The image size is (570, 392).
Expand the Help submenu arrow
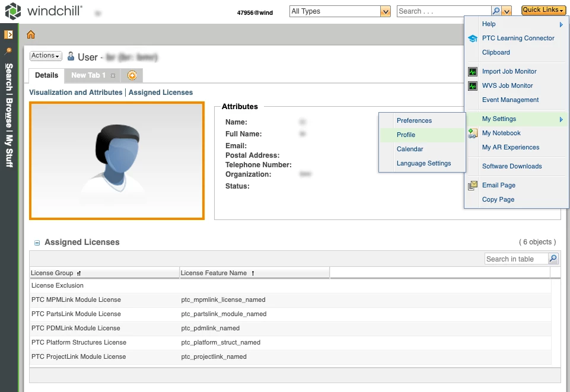coord(561,24)
